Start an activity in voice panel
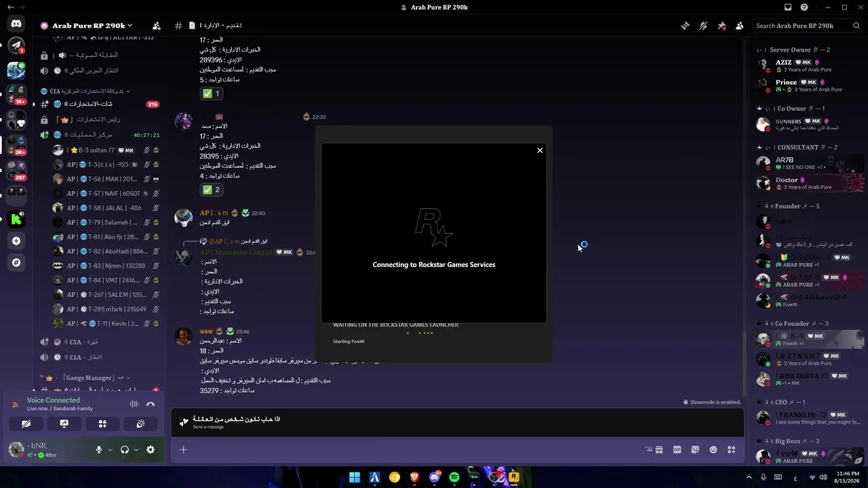The image size is (868, 488). (102, 424)
